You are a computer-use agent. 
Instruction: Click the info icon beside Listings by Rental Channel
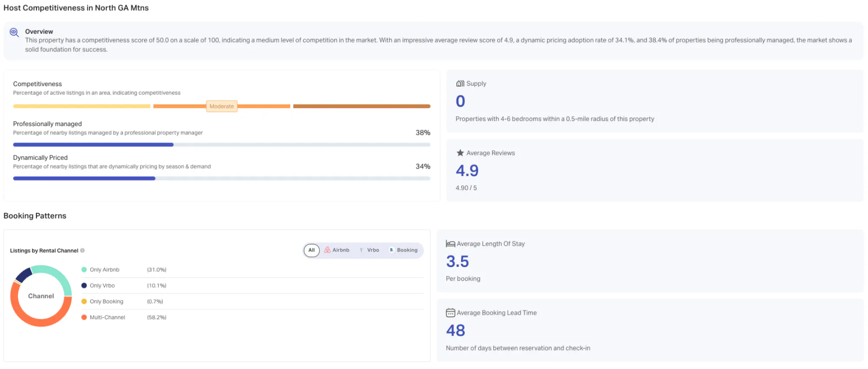[83, 250]
